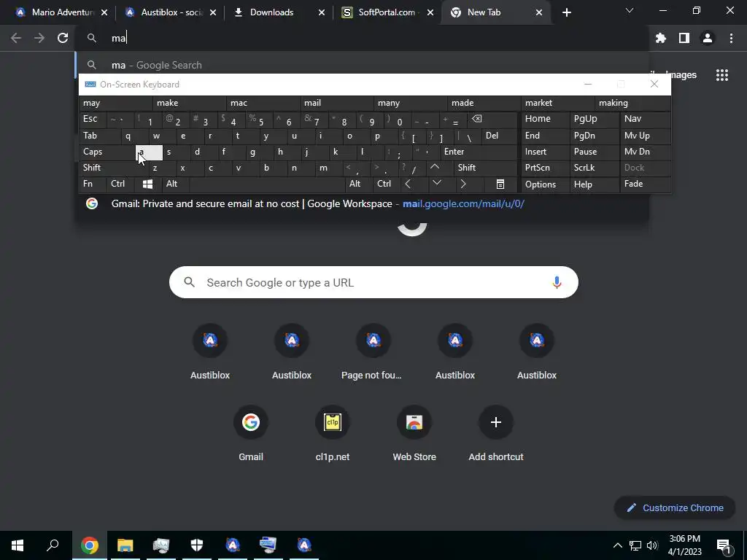Viewport: 747px width, 560px height.
Task: Click the PrtScn key on On-Screen Keyboard
Action: tap(546, 168)
